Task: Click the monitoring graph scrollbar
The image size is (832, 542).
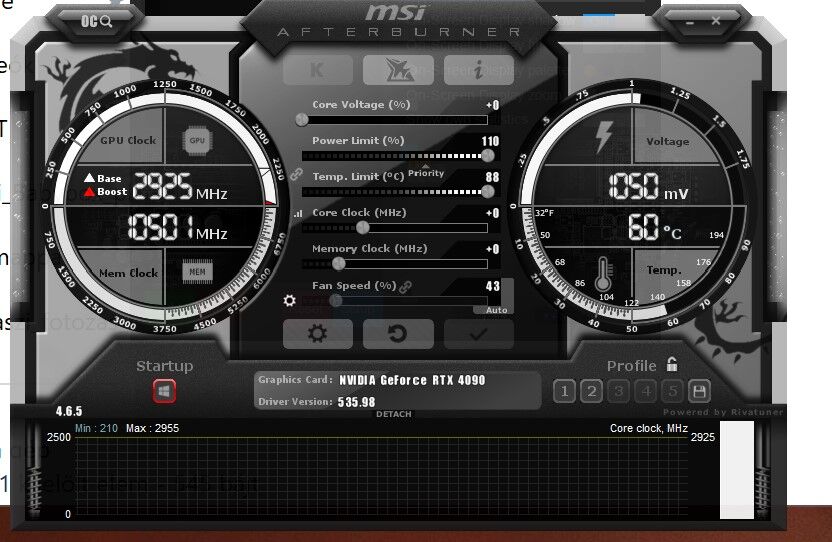Action: [736, 470]
